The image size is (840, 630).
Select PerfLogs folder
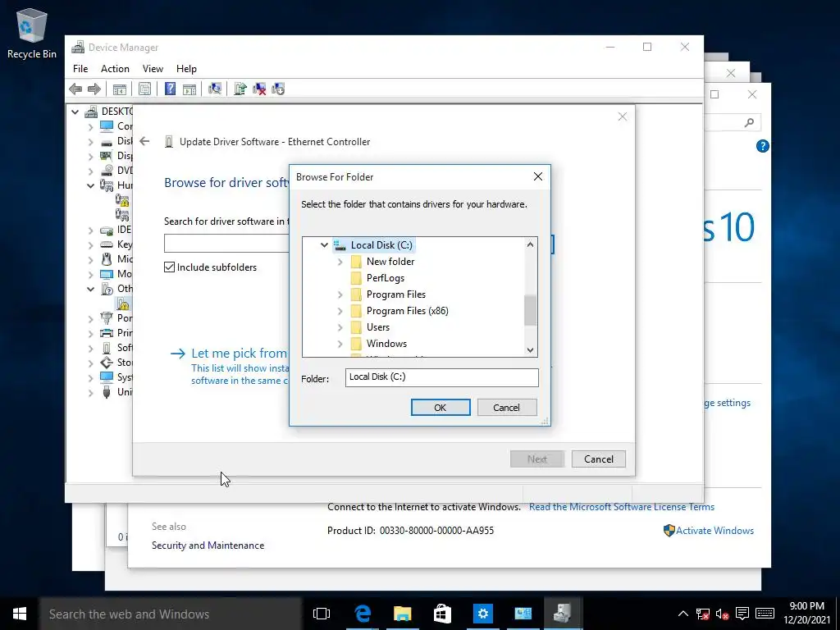pyautogui.click(x=386, y=278)
